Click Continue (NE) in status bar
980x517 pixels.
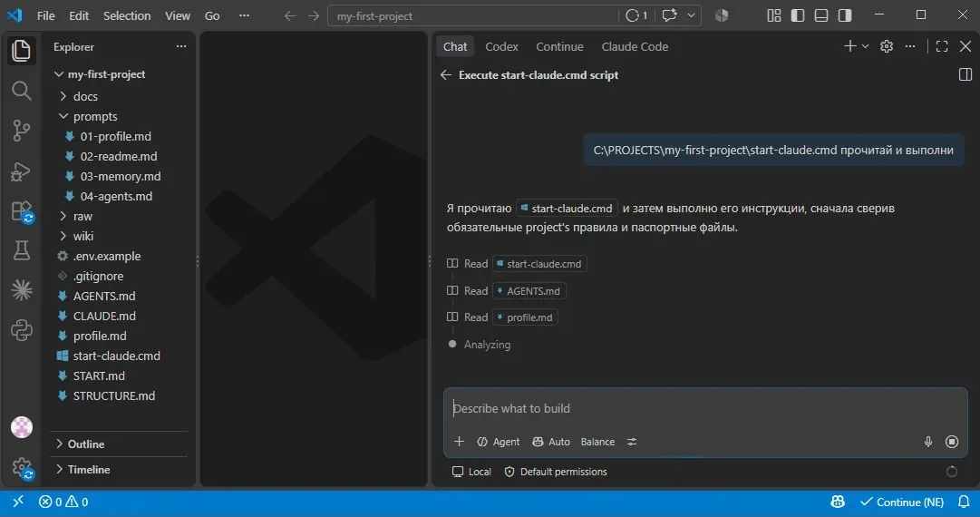[x=902, y=502]
